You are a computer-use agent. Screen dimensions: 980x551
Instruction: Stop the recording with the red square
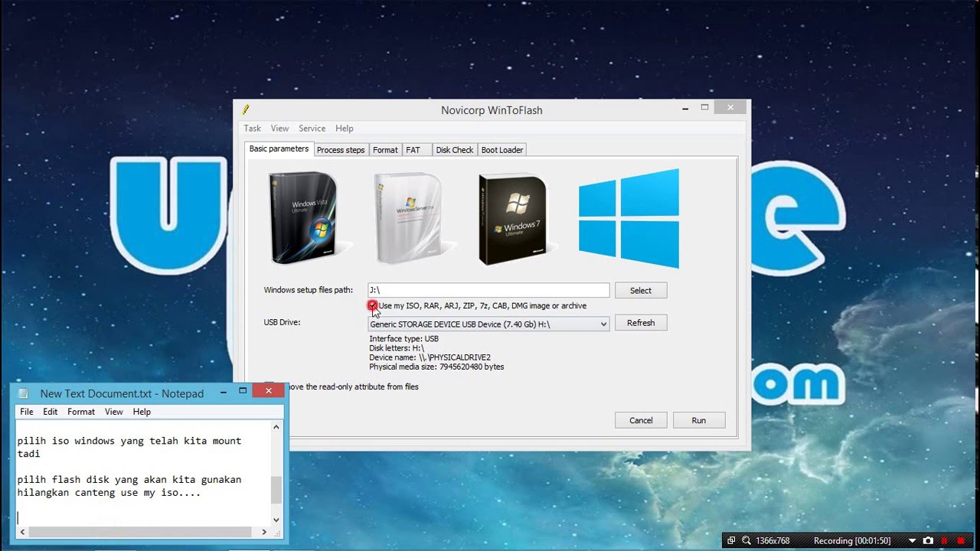tap(961, 540)
